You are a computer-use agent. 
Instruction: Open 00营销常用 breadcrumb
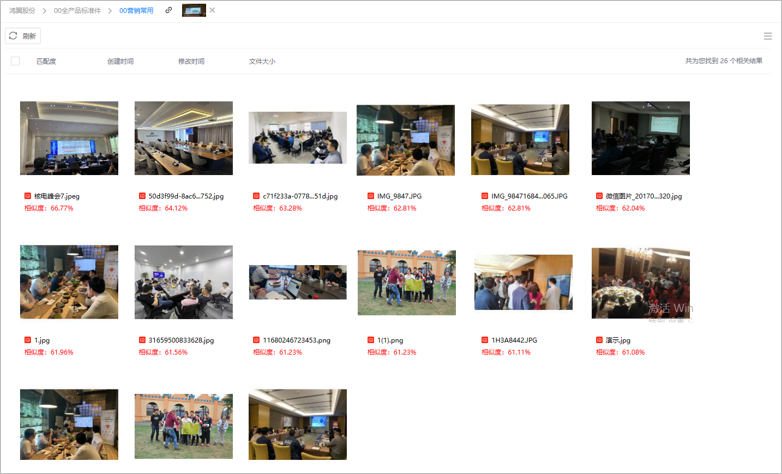pos(136,10)
